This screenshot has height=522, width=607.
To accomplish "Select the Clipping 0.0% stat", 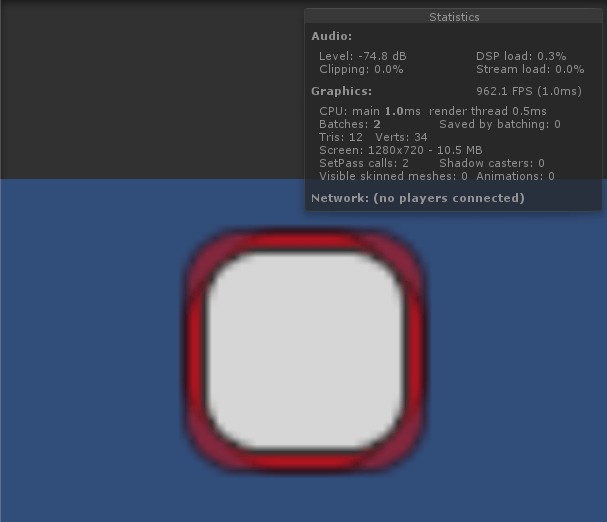I will coord(361,69).
